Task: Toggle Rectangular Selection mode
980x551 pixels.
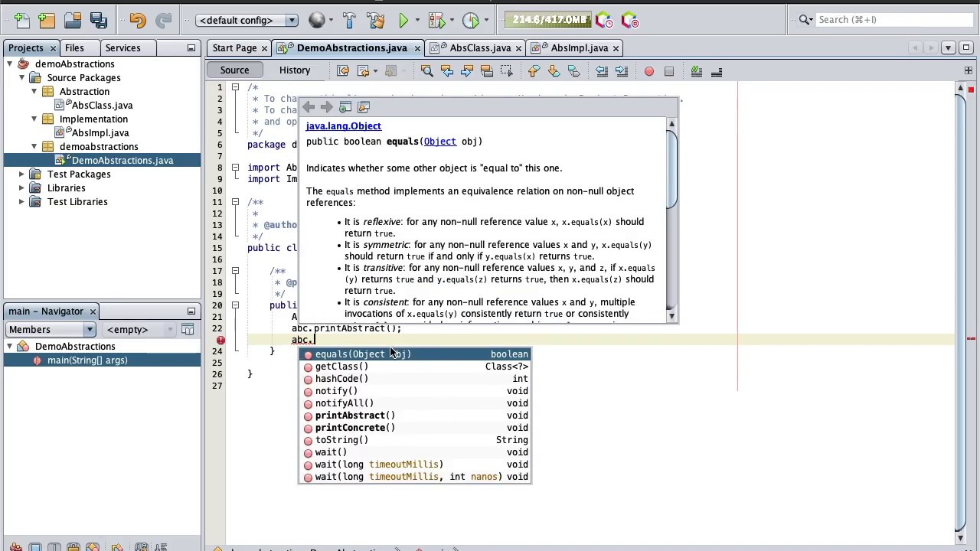Action: pyautogui.click(x=507, y=71)
